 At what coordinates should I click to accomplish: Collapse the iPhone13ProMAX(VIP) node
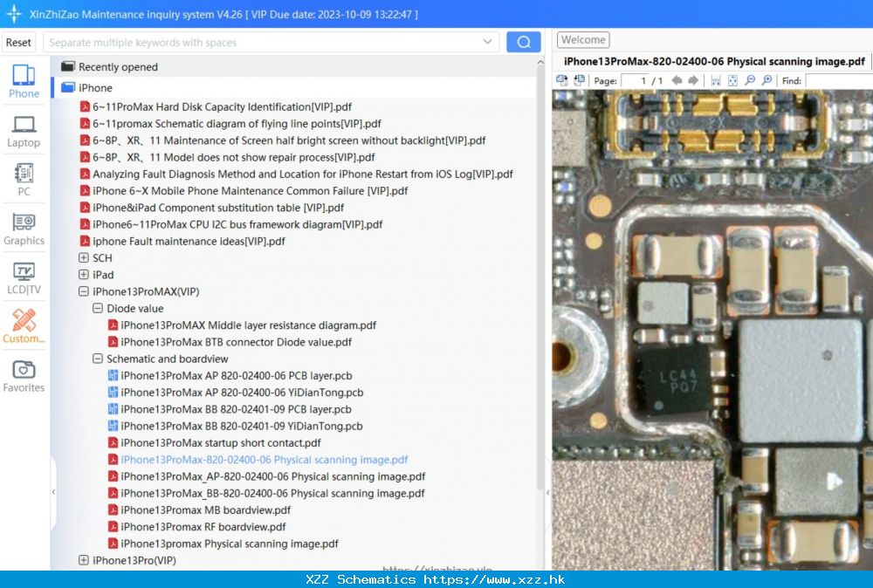[x=83, y=291]
